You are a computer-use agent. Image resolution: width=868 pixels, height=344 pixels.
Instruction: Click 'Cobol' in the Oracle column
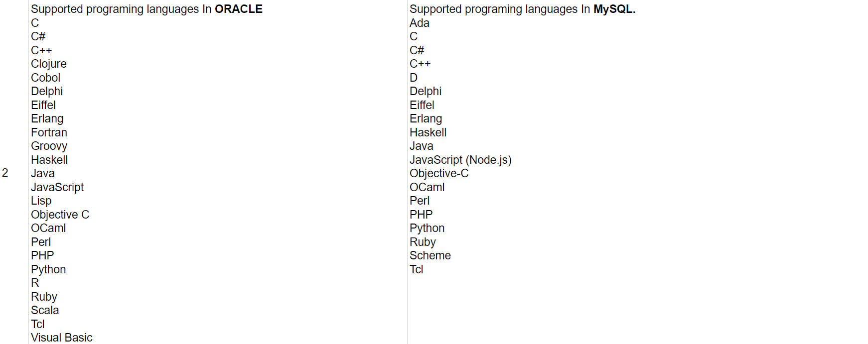point(46,78)
